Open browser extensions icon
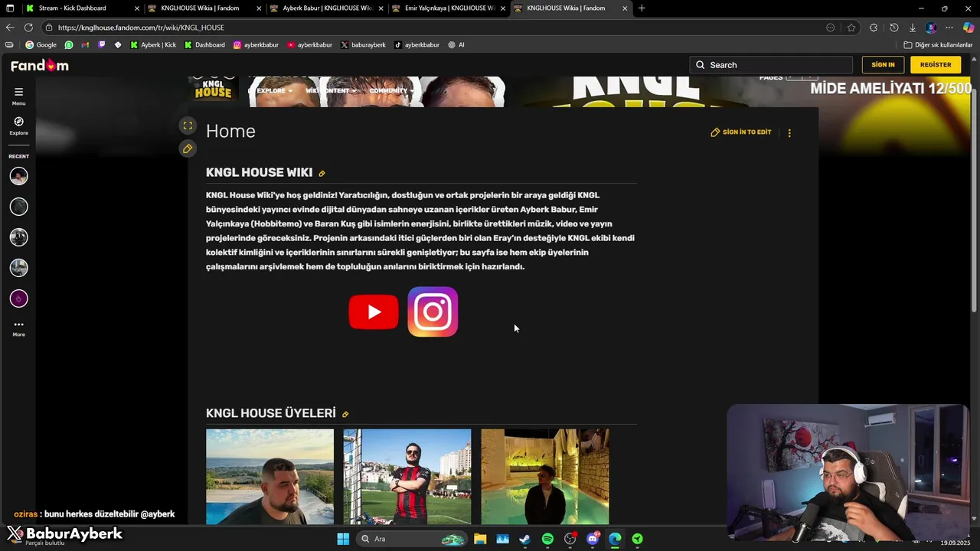Viewport: 980px width, 551px height. coord(874,28)
